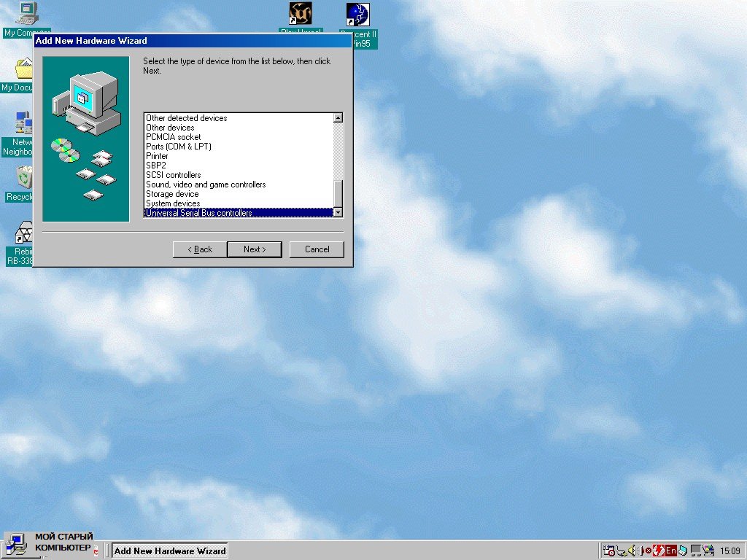
Task: Choose Ports (COM & LPT) from list
Action: (x=179, y=147)
